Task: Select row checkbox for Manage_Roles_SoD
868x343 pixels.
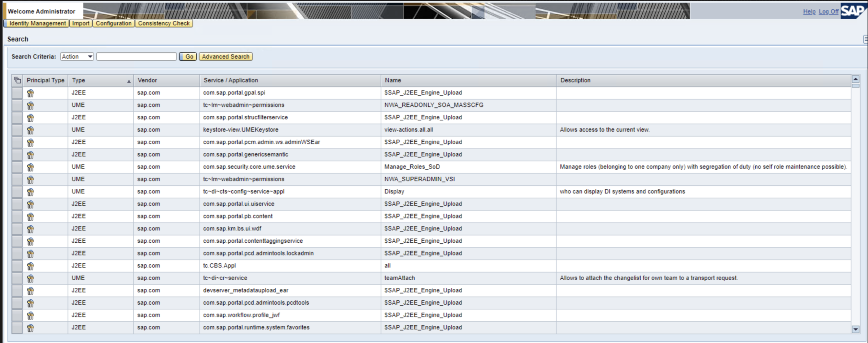Action: coord(17,167)
